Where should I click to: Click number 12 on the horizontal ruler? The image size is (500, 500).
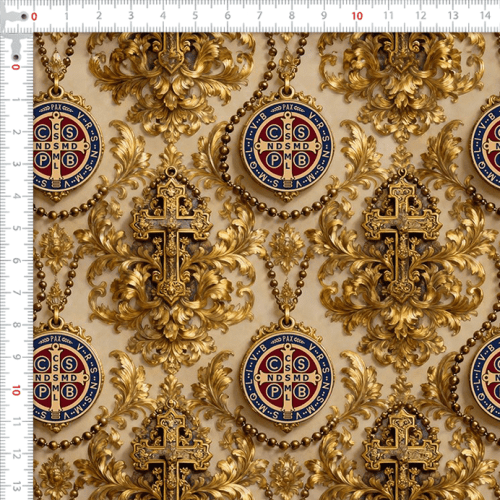(421, 15)
